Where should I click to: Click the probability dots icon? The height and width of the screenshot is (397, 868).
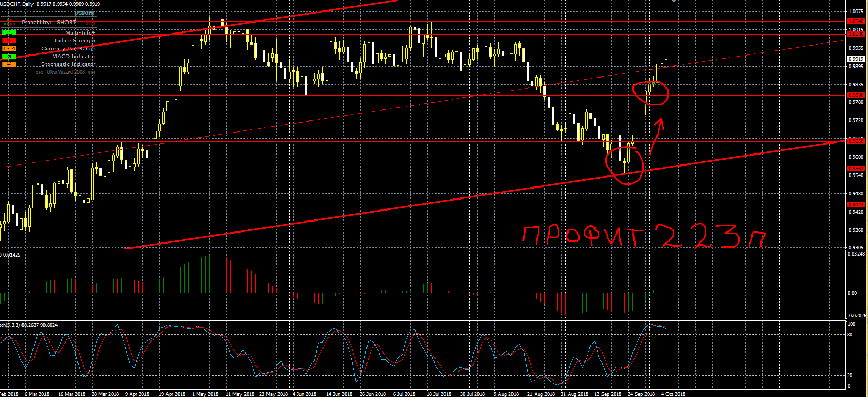[x=9, y=23]
